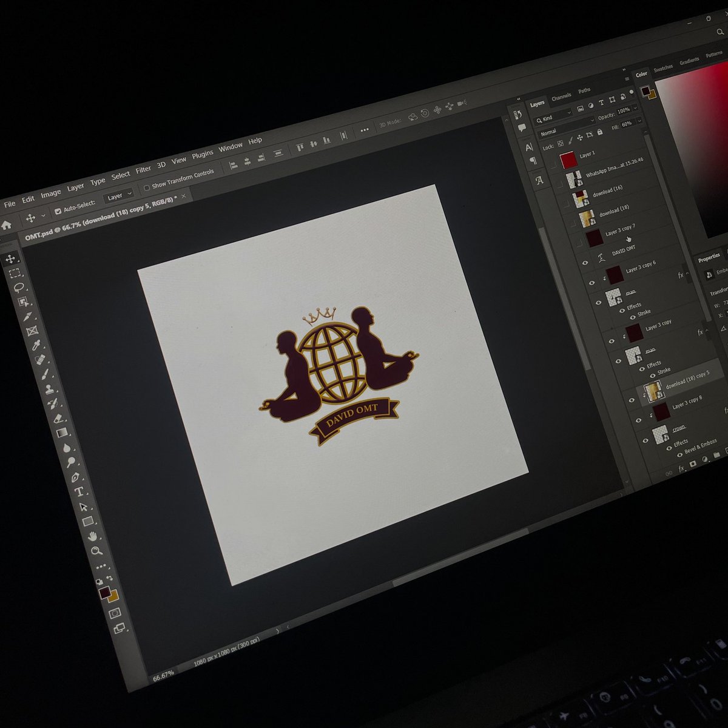Switch to the Paths tab
The width and height of the screenshot is (728, 728).
tap(584, 90)
